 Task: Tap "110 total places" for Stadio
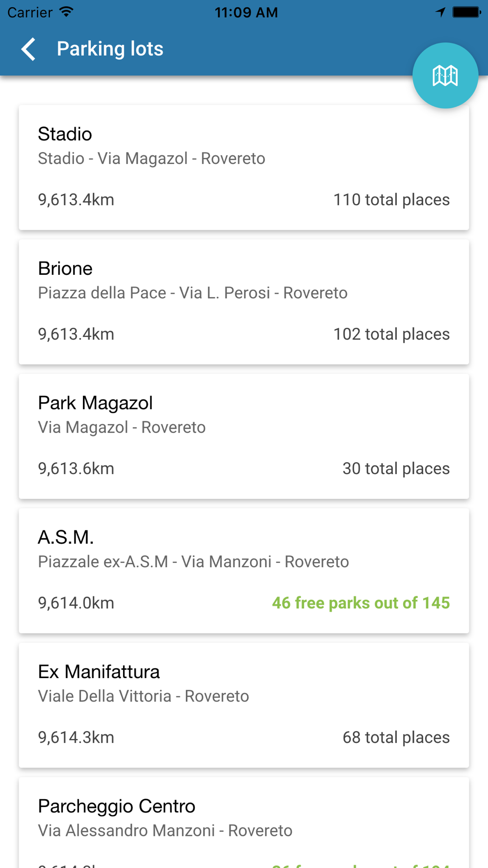coord(391,200)
